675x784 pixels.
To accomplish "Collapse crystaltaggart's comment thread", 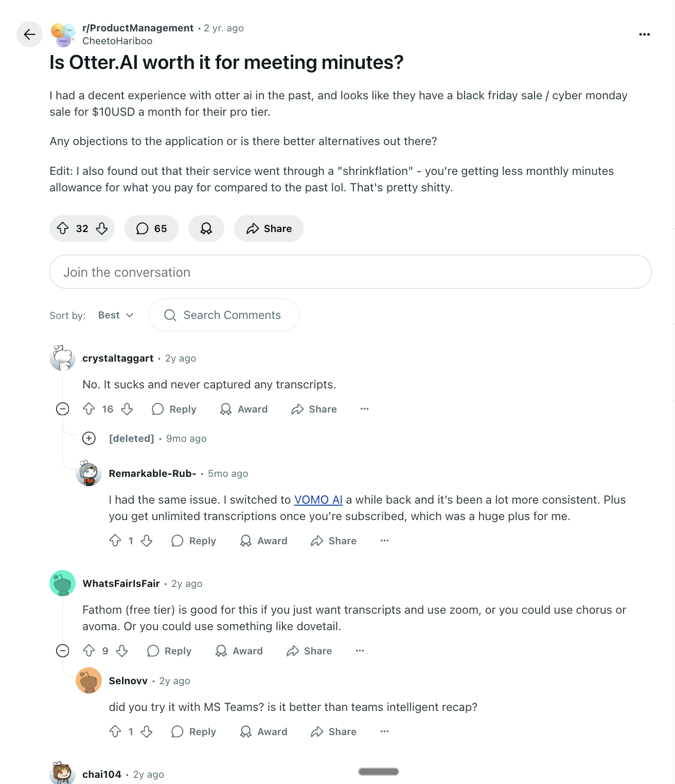I will (x=62, y=409).
